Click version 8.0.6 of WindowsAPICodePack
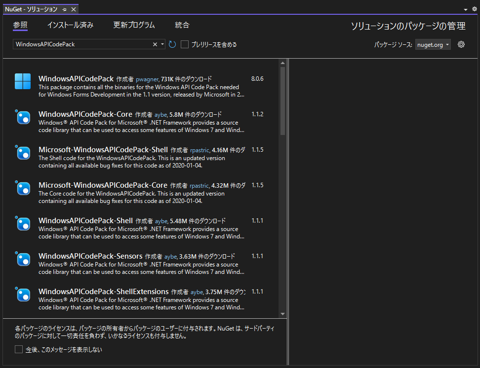Screen dimensions: 480x368 tap(257, 79)
